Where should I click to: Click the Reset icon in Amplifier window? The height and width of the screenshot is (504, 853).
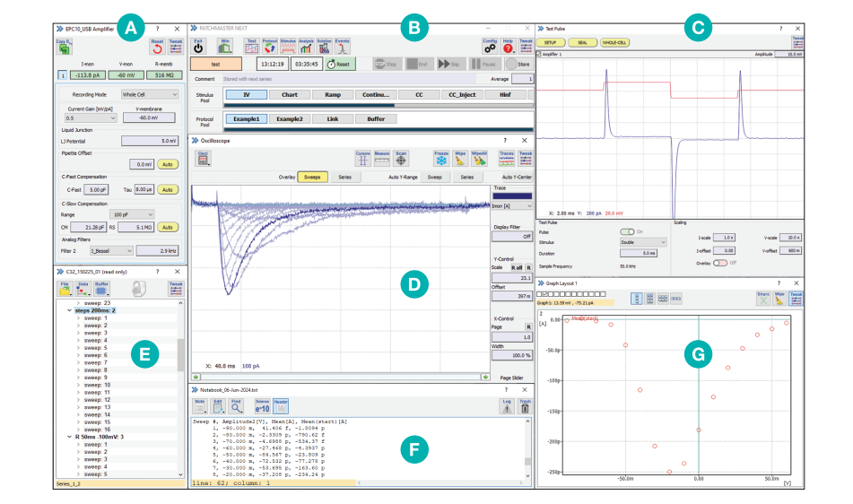(157, 47)
